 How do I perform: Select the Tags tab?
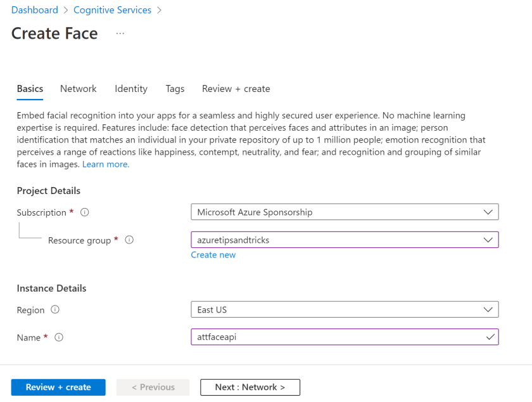point(175,89)
